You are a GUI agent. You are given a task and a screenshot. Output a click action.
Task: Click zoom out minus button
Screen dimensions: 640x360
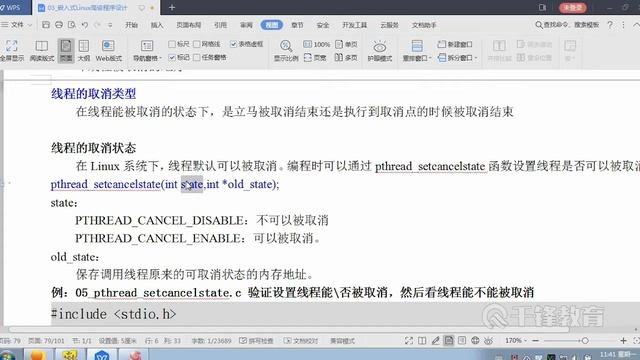536,340
